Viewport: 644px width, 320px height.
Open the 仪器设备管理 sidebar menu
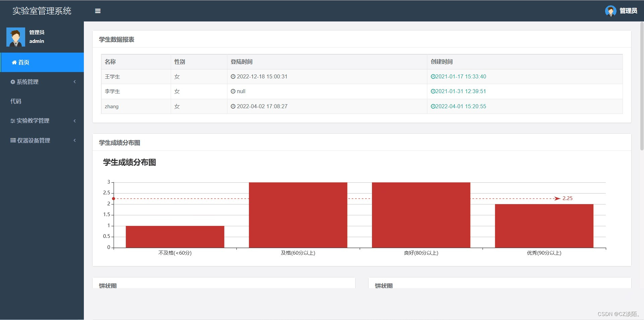click(x=42, y=140)
